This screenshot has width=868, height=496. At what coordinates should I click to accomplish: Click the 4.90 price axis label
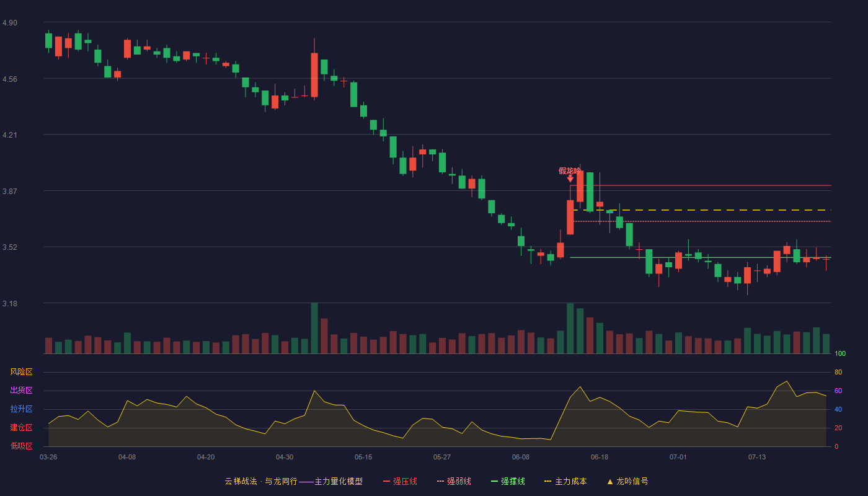tap(10, 23)
